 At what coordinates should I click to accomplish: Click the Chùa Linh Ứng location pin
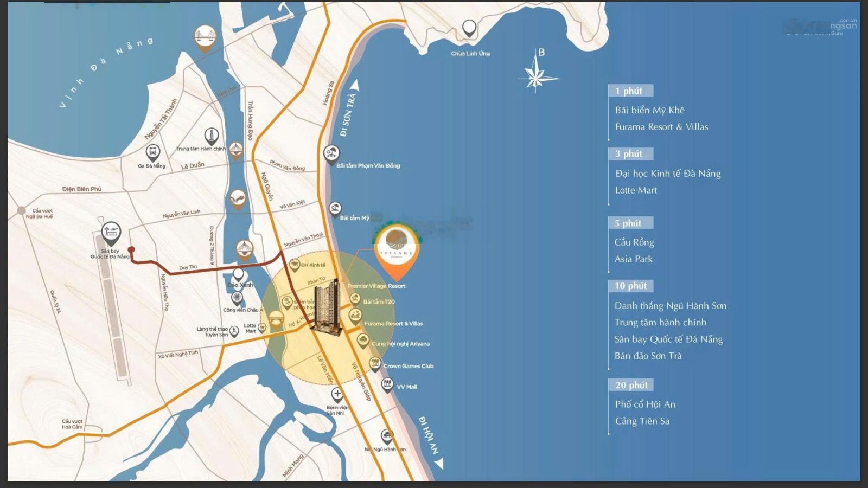(469, 28)
